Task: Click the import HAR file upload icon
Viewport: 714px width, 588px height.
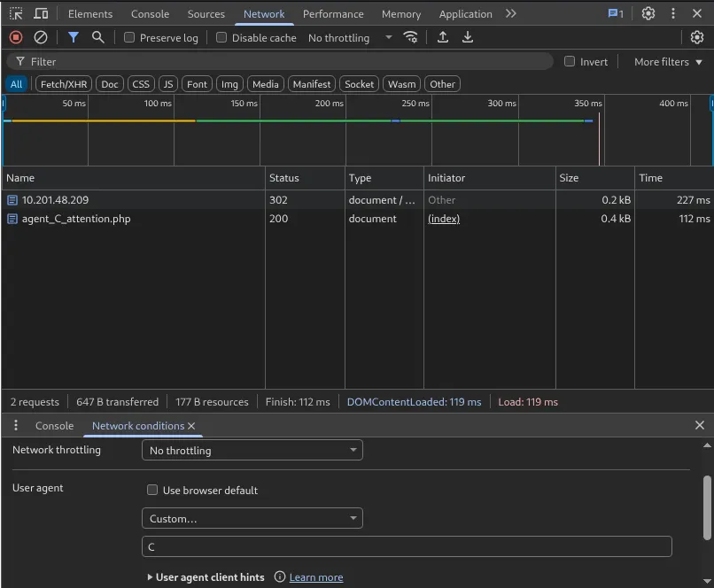Action: [443, 37]
